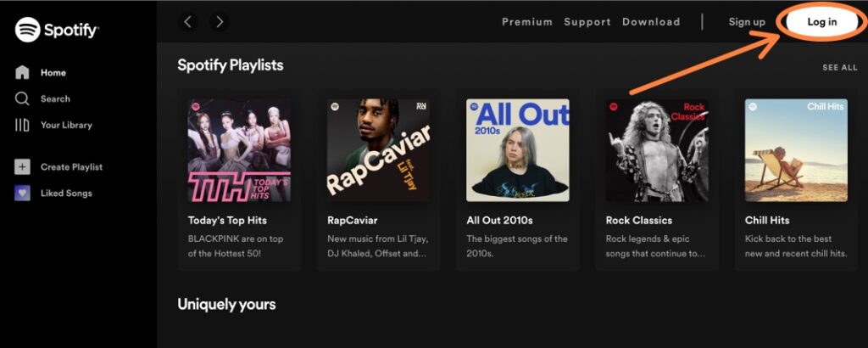This screenshot has width=868, height=348.
Task: Go forward with right chevron button
Action: (220, 21)
